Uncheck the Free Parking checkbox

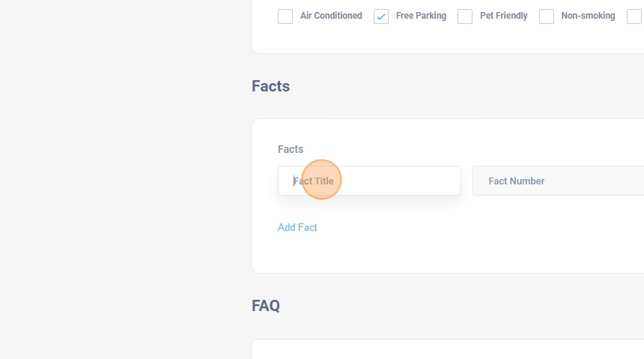coord(381,16)
